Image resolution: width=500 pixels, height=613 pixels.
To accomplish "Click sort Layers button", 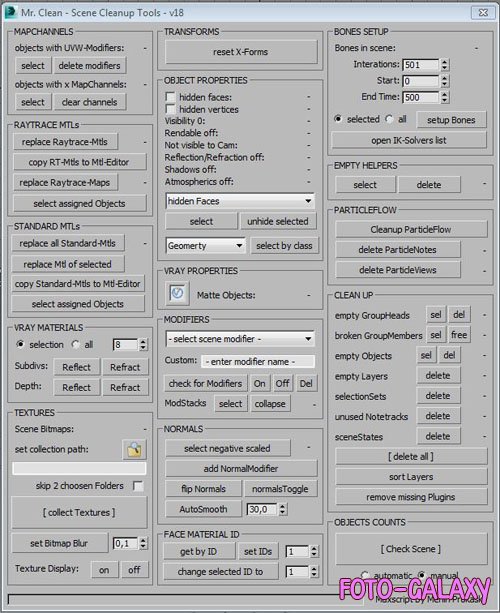I will pyautogui.click(x=411, y=477).
